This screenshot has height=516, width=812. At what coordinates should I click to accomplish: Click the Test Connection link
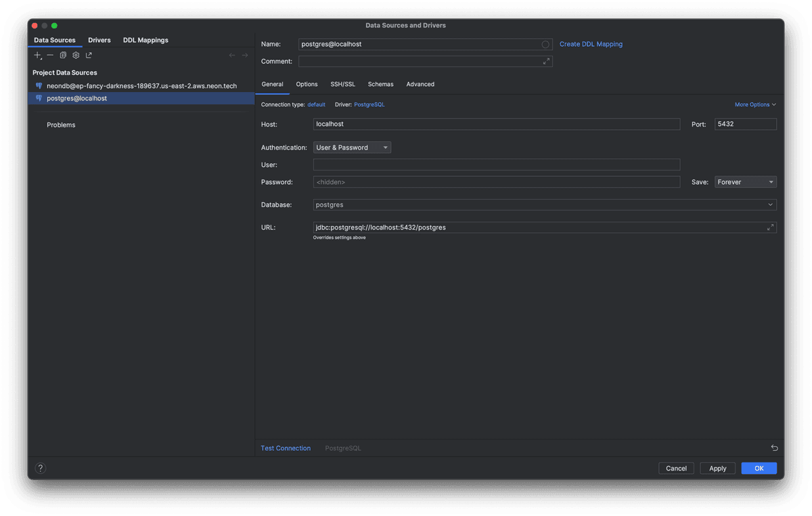coord(286,448)
